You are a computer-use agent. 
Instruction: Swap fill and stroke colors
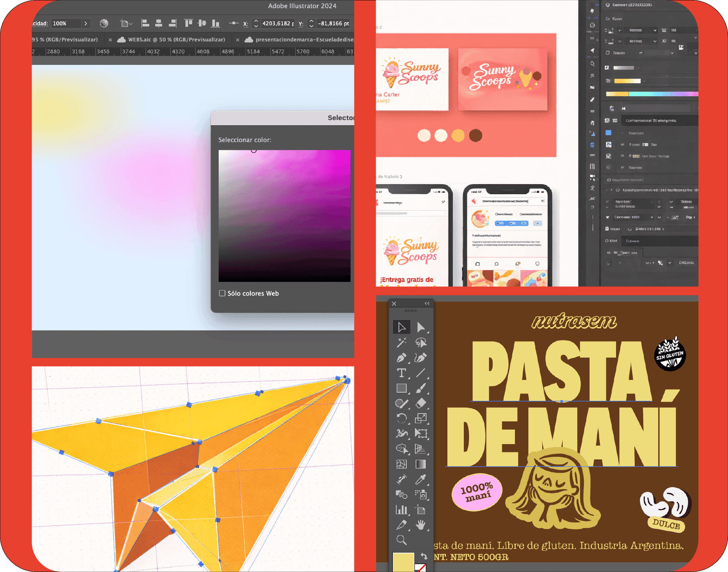click(x=424, y=556)
